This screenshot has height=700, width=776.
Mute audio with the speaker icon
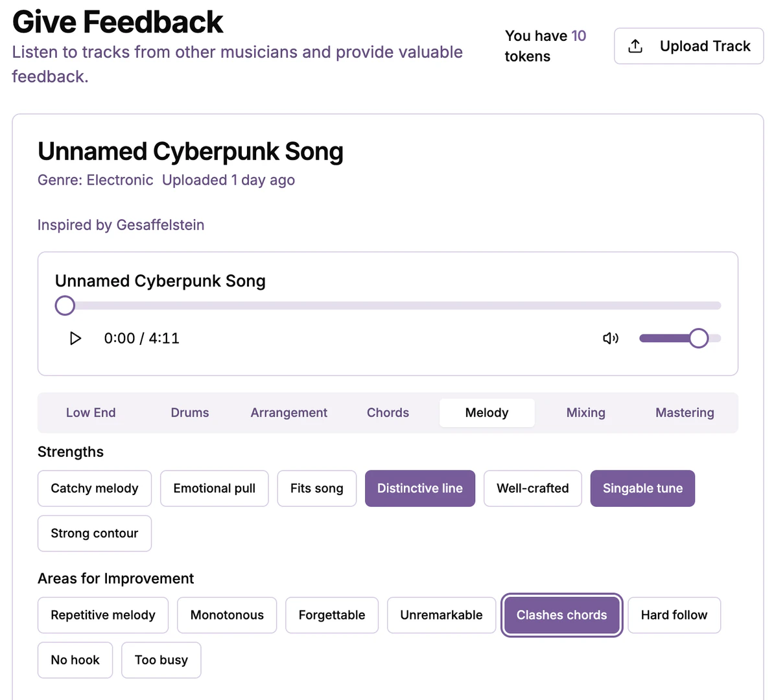tap(610, 338)
